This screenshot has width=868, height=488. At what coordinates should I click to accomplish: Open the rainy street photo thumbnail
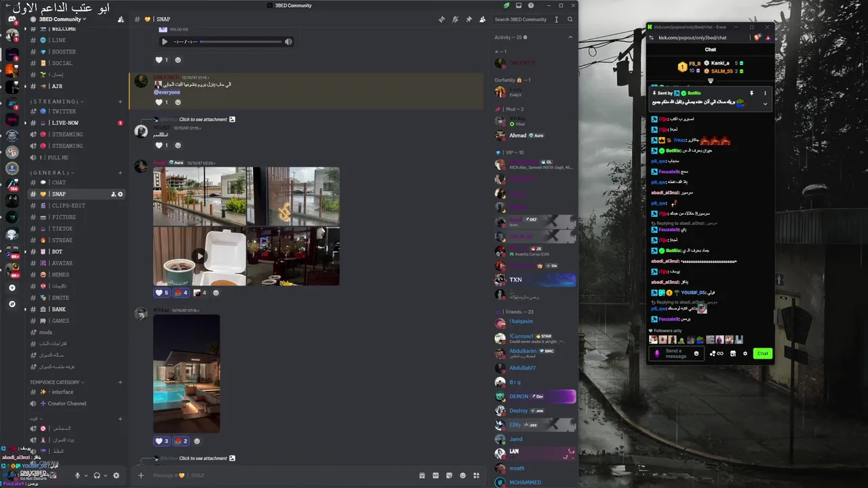pyautogui.click(x=199, y=196)
